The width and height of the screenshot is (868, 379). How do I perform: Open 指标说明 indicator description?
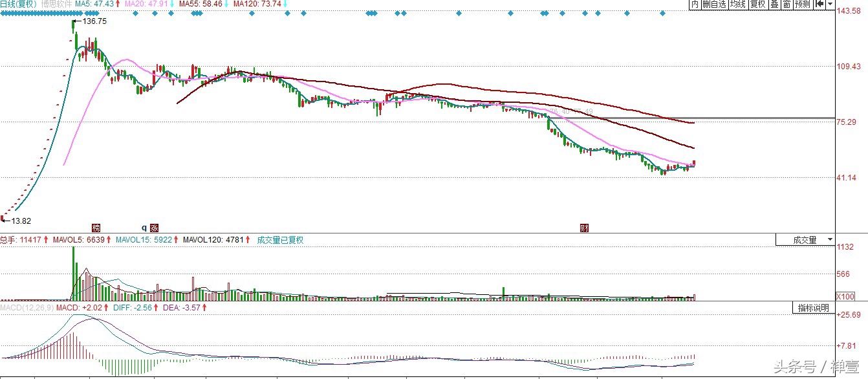813,308
